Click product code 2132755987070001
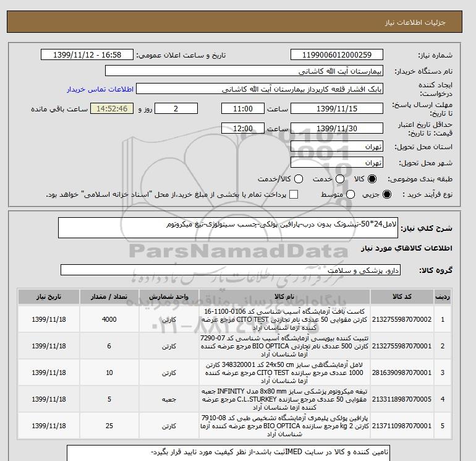476x461 pixels. tap(402, 346)
